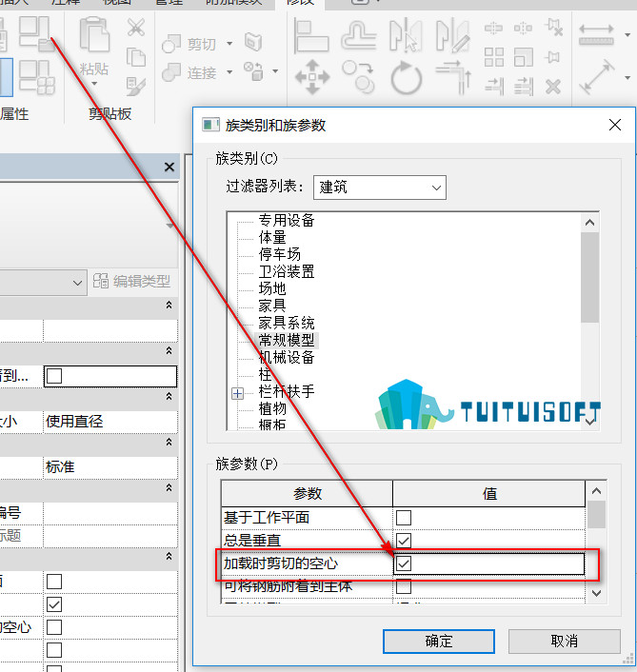This screenshot has width=637, height=672.
Task: Select the Scale tool
Action: click(x=524, y=57)
